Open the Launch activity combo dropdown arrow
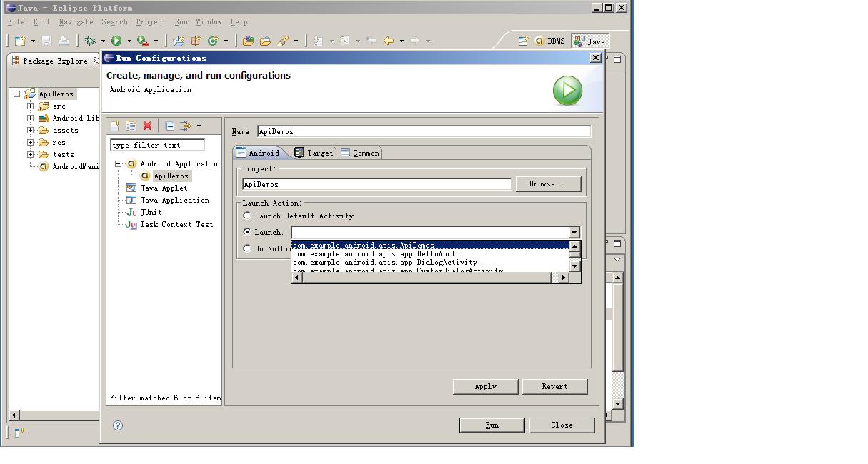The image size is (868, 464). [574, 233]
